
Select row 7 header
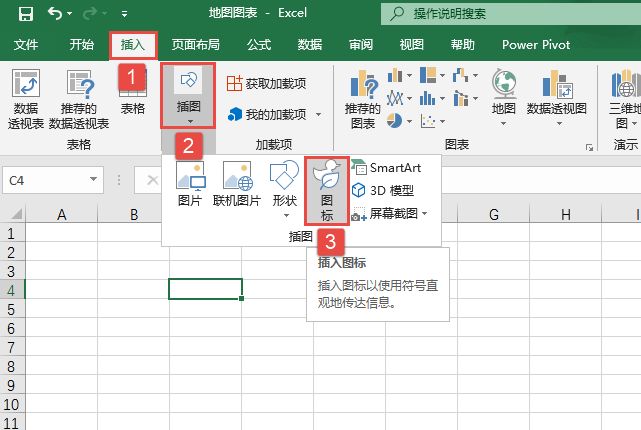(x=12, y=347)
